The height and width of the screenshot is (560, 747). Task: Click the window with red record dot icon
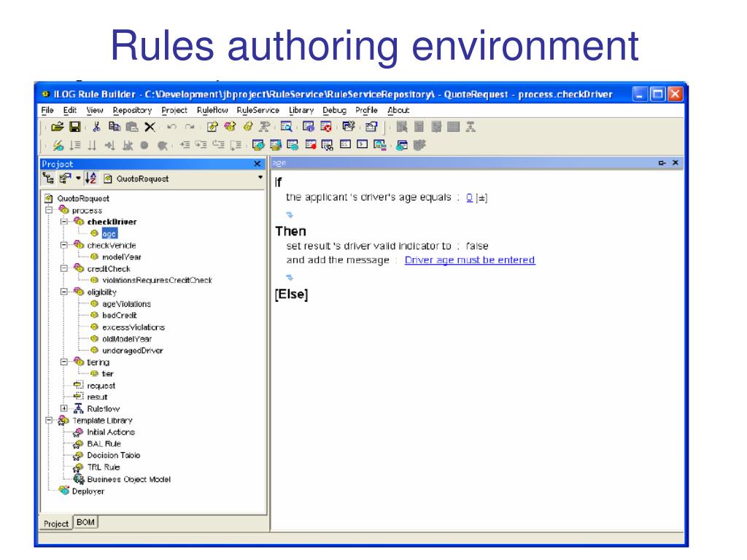[311, 145]
